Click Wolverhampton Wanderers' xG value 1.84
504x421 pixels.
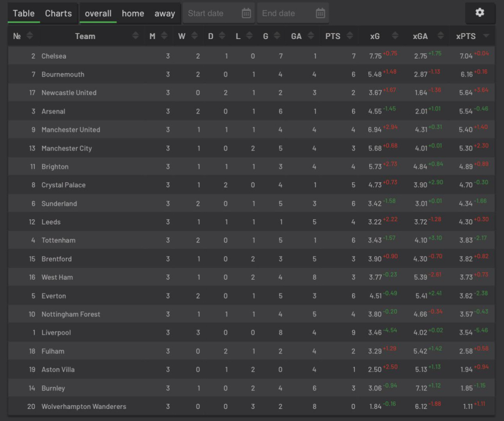[x=375, y=407]
